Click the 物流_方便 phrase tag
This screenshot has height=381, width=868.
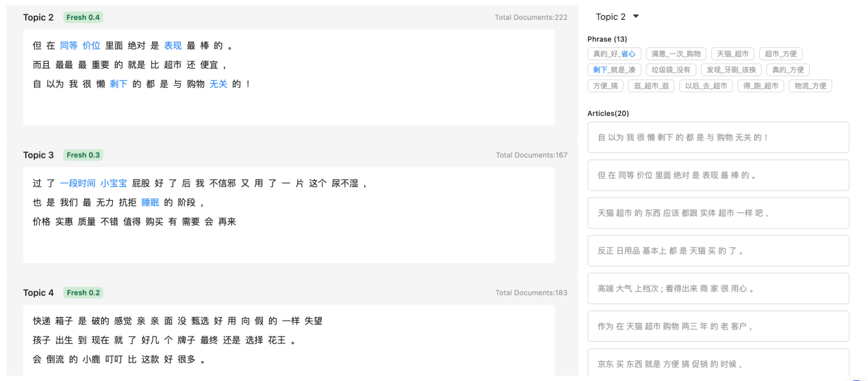point(810,86)
